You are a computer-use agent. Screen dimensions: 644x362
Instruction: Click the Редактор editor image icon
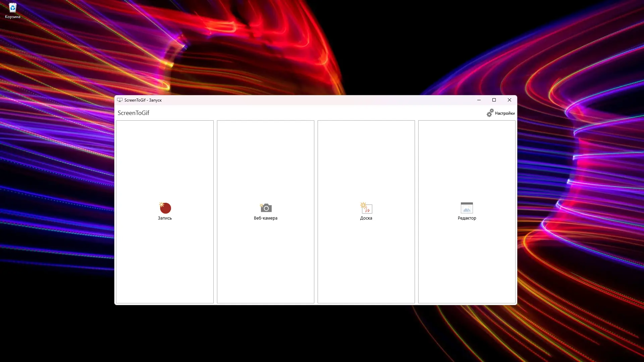pyautogui.click(x=467, y=208)
